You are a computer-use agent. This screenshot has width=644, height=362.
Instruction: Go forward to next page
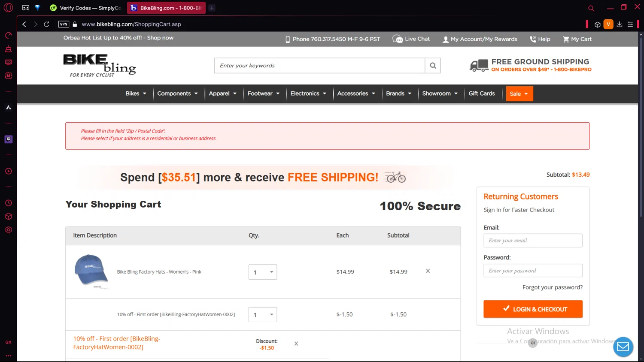(x=36, y=24)
